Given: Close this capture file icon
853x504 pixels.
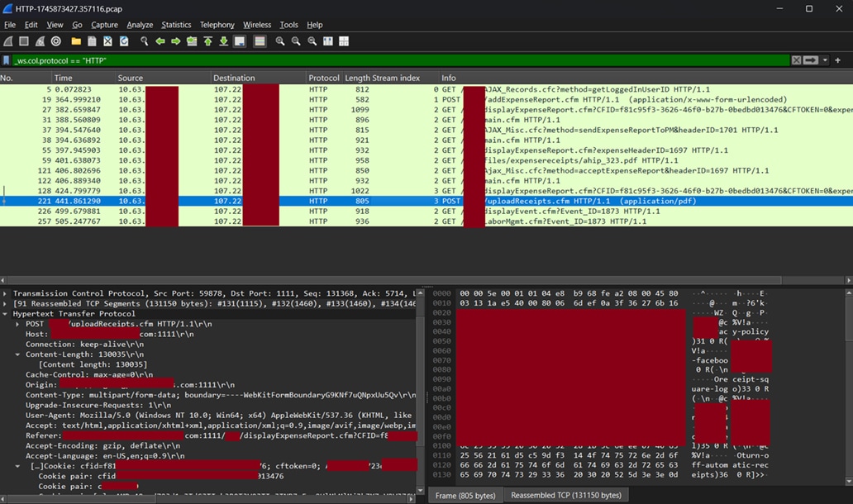Looking at the screenshot, I should pos(107,41).
